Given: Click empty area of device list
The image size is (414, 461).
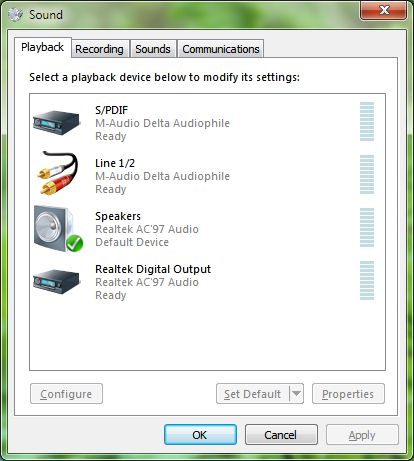Looking at the screenshot, I should tap(207, 335).
